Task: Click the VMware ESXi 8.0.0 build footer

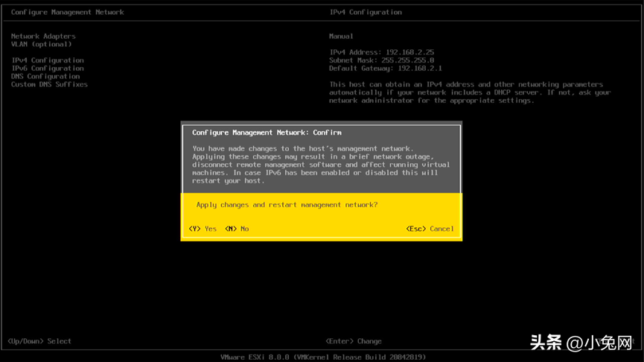Action: (x=323, y=357)
